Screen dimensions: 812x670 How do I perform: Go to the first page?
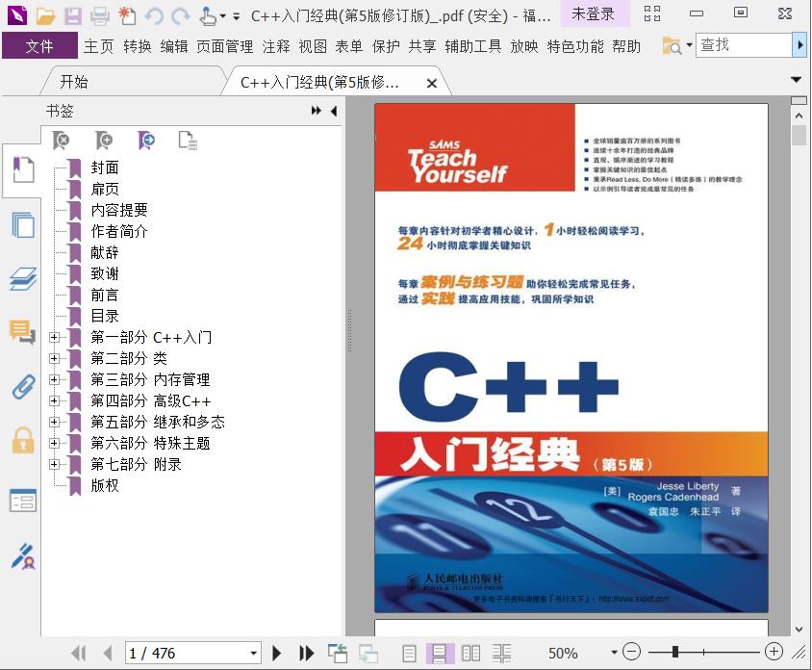(x=79, y=654)
